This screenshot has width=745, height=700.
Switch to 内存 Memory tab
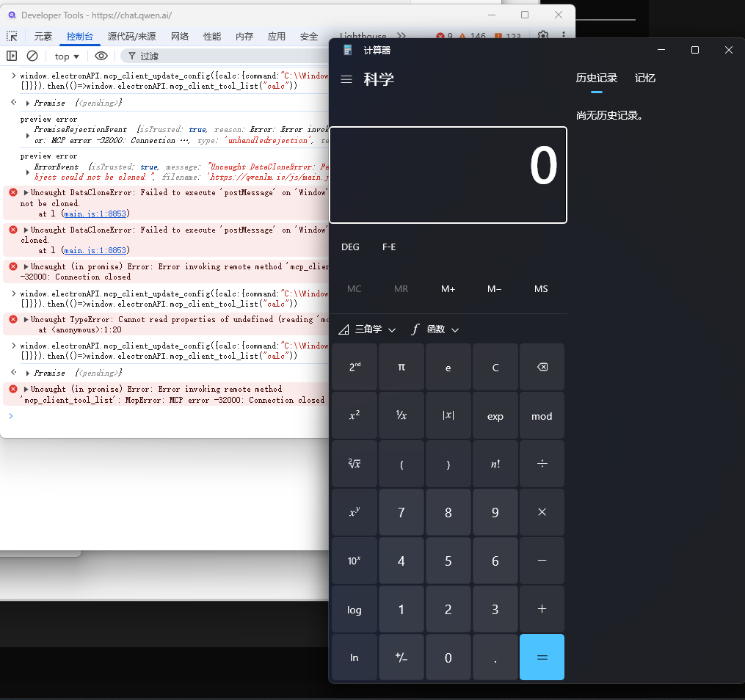(x=244, y=36)
